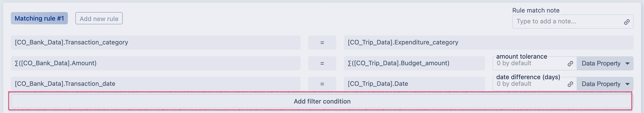Image resolution: width=644 pixels, height=113 pixels.
Task: Click the equals operator in the date row
Action: pyautogui.click(x=322, y=84)
